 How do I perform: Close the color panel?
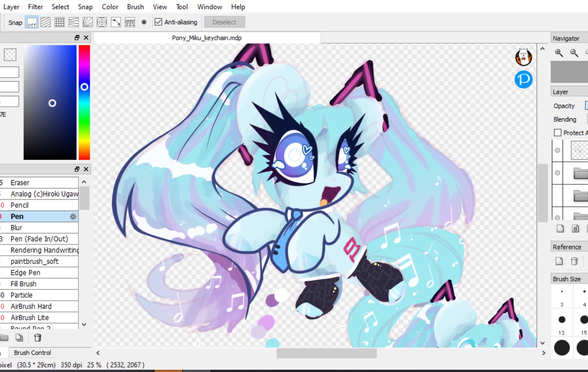[86, 37]
